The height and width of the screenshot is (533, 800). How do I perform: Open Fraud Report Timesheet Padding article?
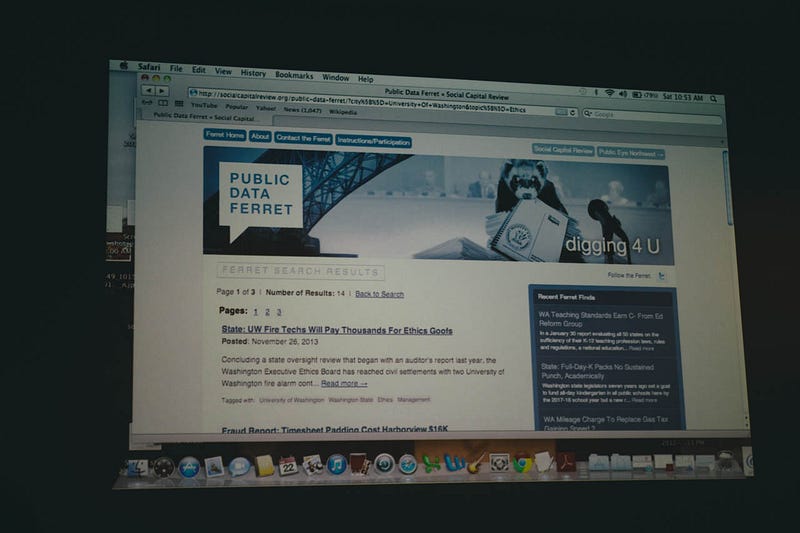[x=335, y=429]
